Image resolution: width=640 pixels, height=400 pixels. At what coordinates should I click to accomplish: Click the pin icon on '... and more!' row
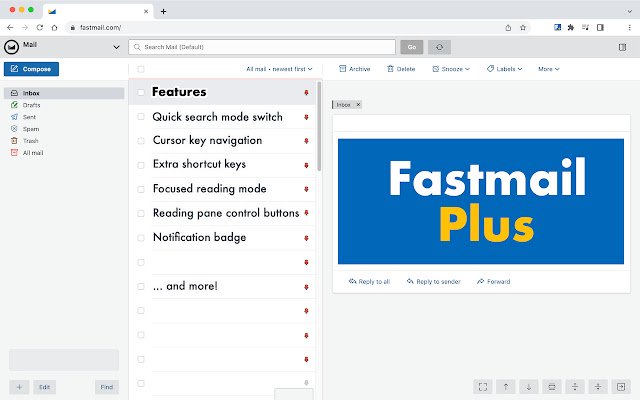pos(306,287)
